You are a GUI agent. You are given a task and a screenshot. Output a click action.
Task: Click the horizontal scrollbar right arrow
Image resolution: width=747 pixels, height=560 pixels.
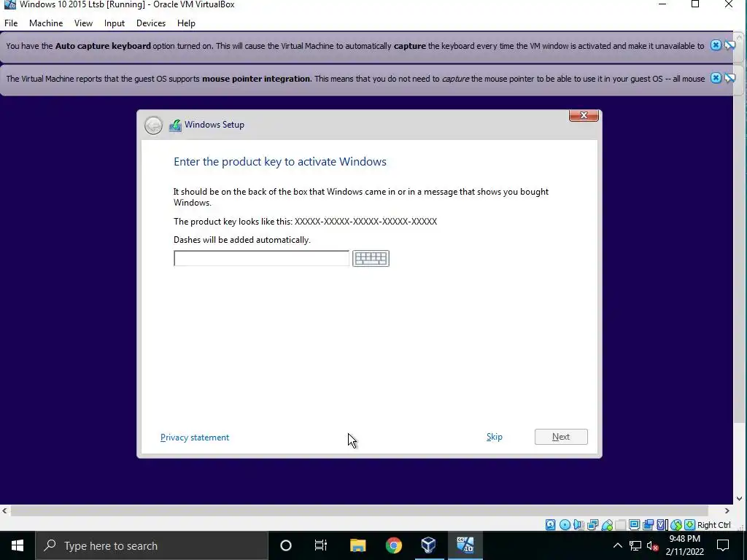pos(727,510)
